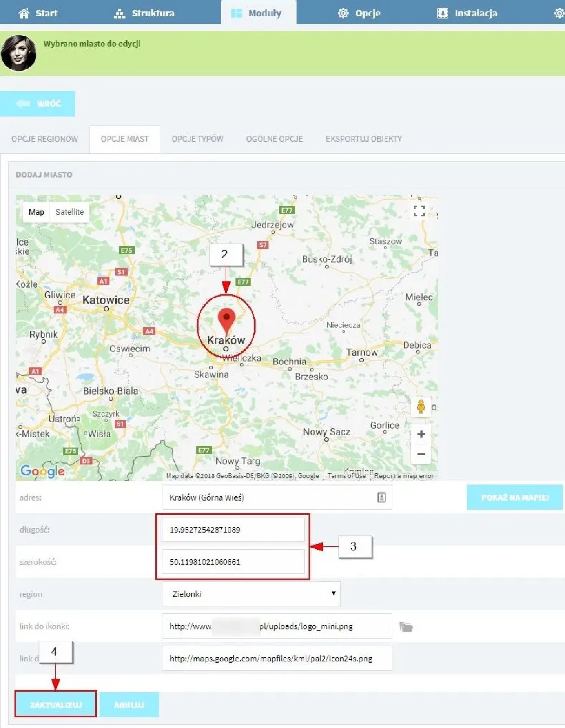
Task: Click Katowice label on the map
Action: tap(106, 300)
